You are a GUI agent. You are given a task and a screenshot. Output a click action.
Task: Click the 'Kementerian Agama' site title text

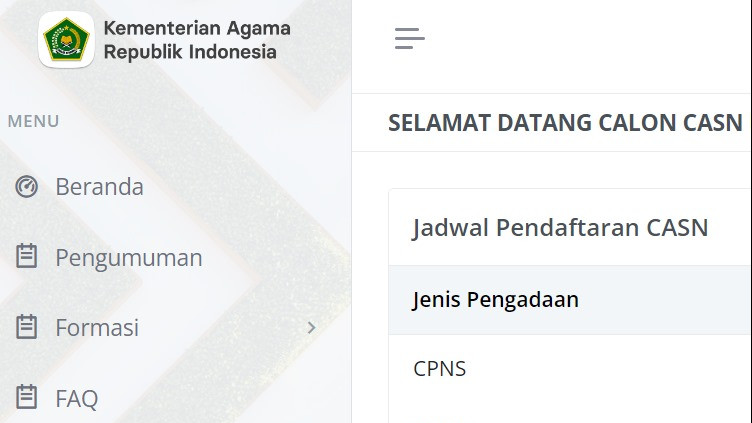196,28
